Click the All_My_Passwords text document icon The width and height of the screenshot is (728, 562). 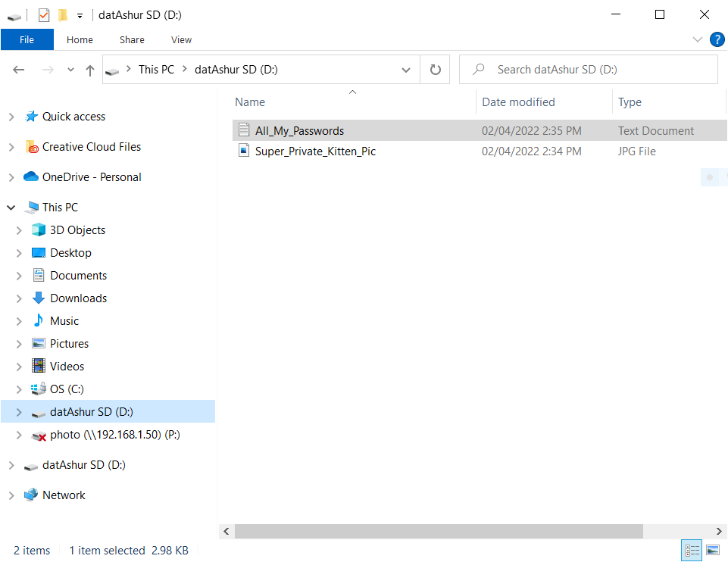click(x=244, y=130)
